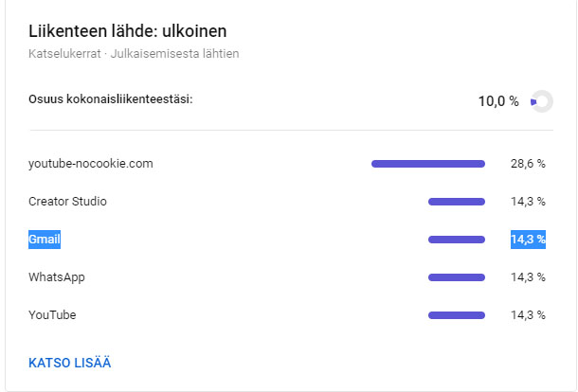Viewport: 578px width, 392px height.
Task: Click the donut chart icon beside 10,0 %
Action: (541, 101)
